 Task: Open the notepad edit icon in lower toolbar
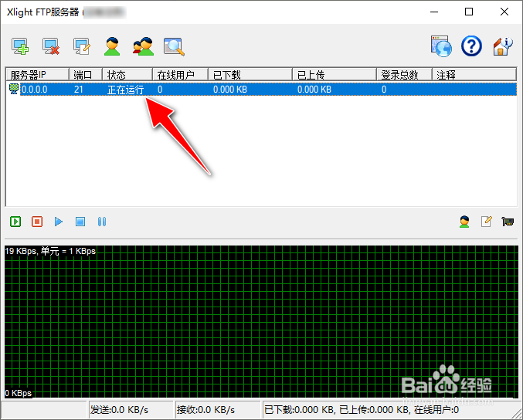tap(486, 222)
